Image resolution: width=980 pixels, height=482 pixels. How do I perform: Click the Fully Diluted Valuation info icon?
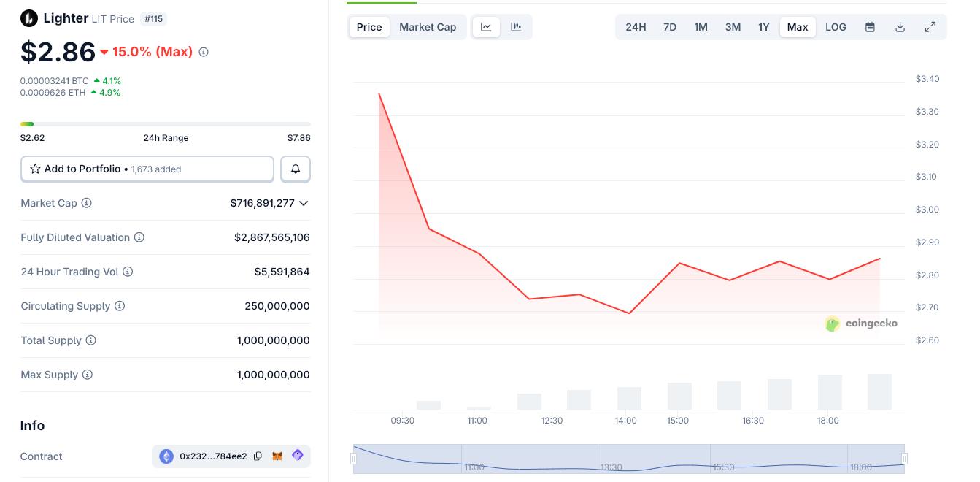click(x=139, y=237)
